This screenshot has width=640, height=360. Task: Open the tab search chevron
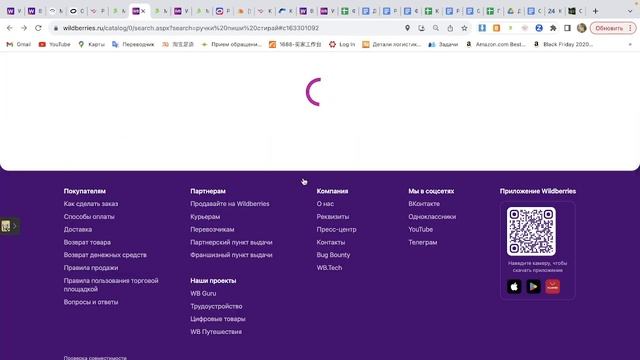[x=630, y=11]
